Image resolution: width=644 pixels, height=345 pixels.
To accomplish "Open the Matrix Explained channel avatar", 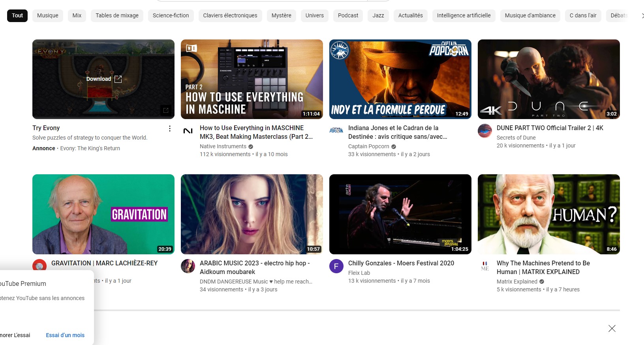I will tap(485, 266).
